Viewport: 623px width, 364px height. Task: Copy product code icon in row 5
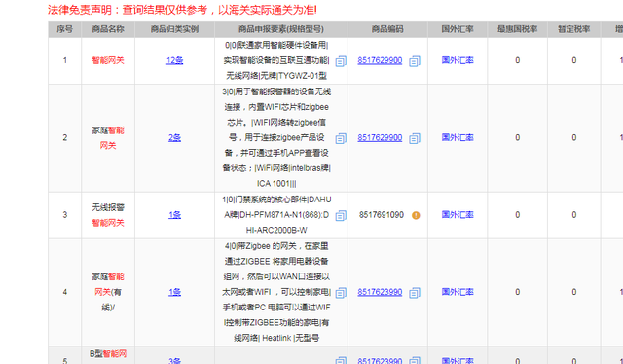tap(415, 360)
